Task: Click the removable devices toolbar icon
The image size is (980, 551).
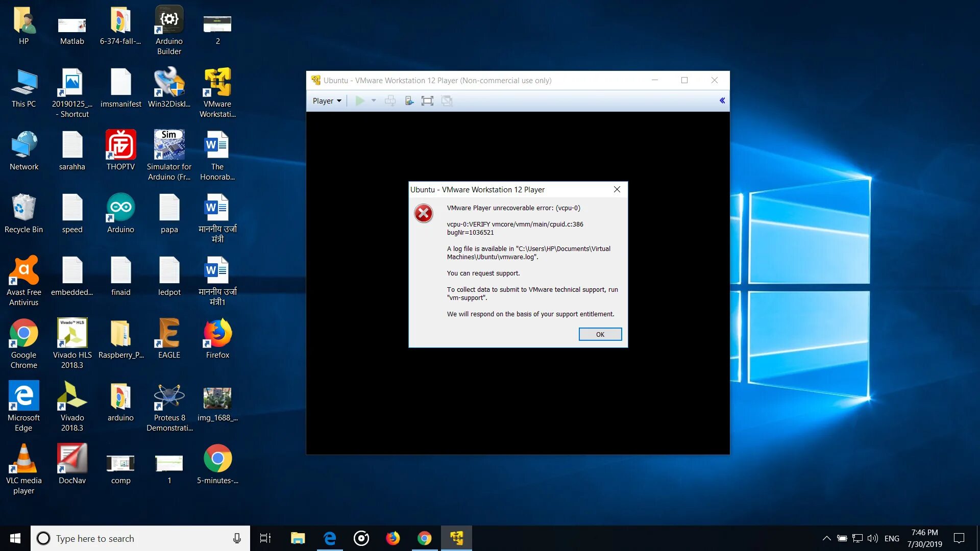Action: 409,101
